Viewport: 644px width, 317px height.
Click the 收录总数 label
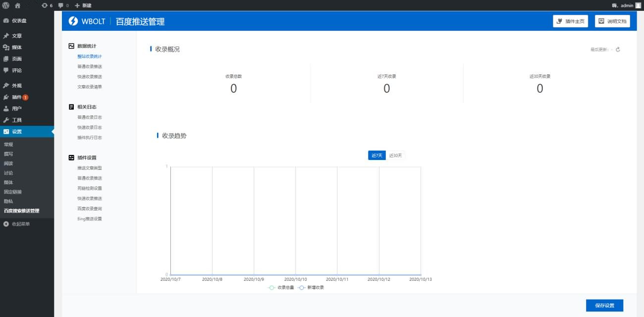[233, 76]
